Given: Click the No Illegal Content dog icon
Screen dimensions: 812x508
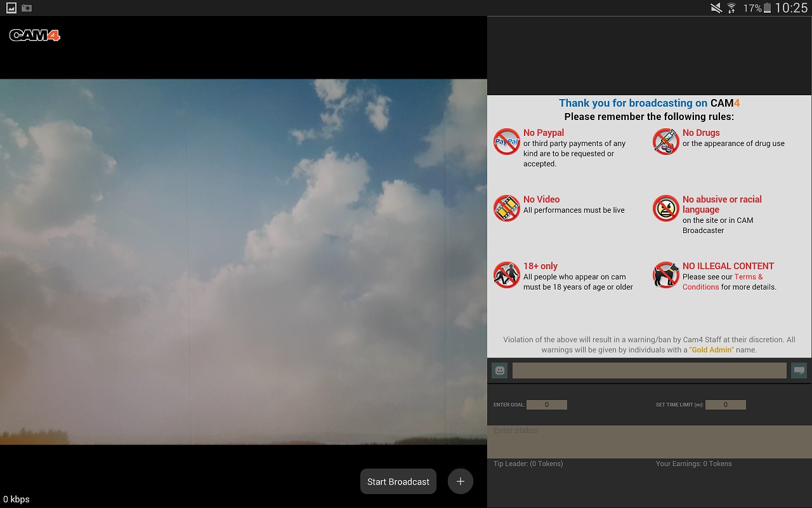Looking at the screenshot, I should point(665,275).
